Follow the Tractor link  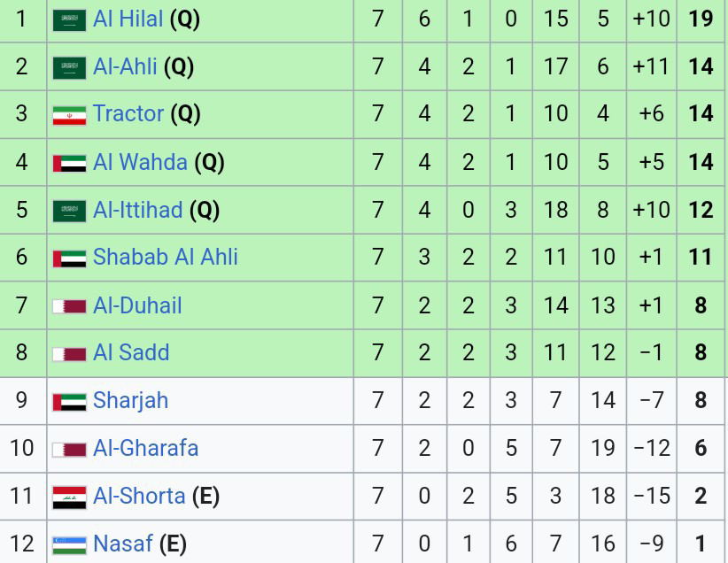pos(128,114)
